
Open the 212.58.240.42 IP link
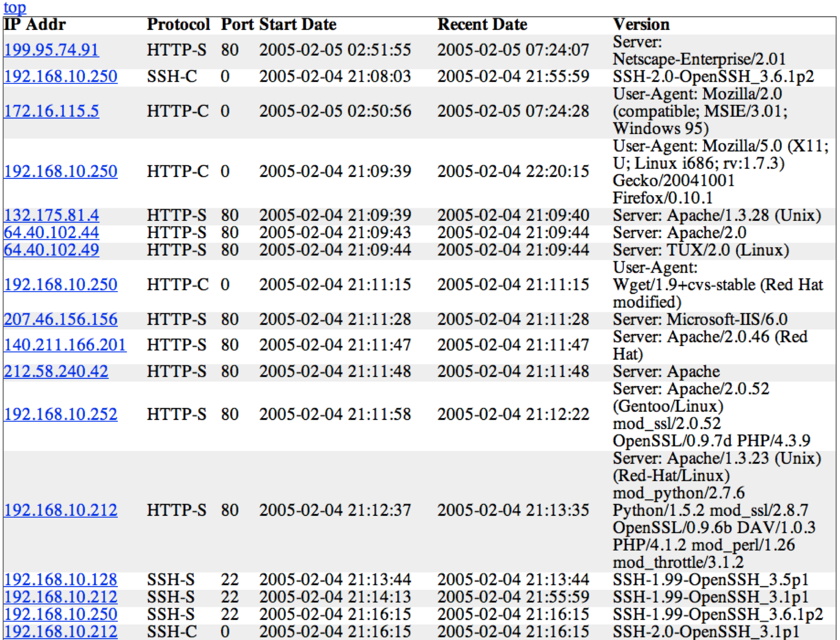(56, 371)
